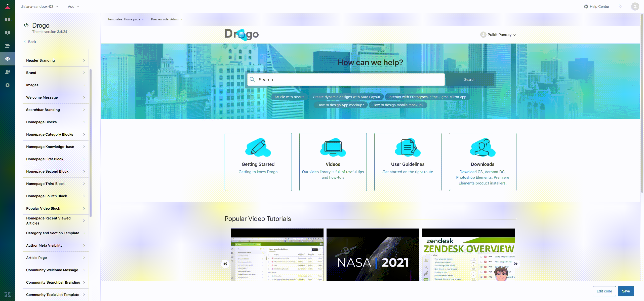Expand Community Topic List Template

tap(56, 295)
